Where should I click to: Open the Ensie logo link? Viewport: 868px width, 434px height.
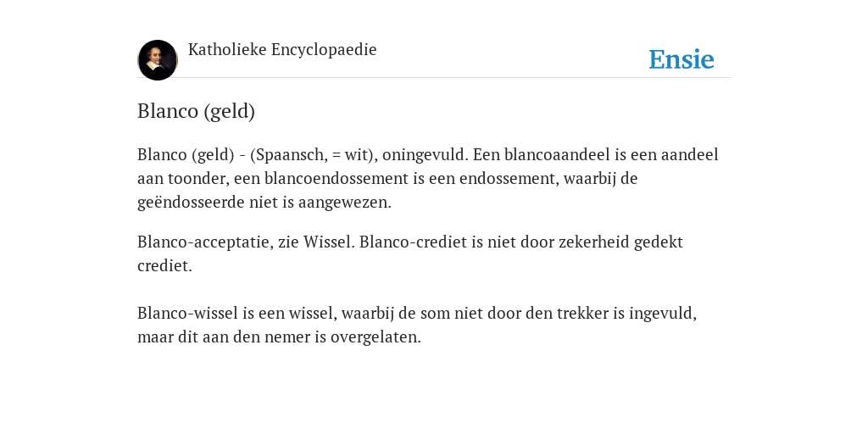682,59
